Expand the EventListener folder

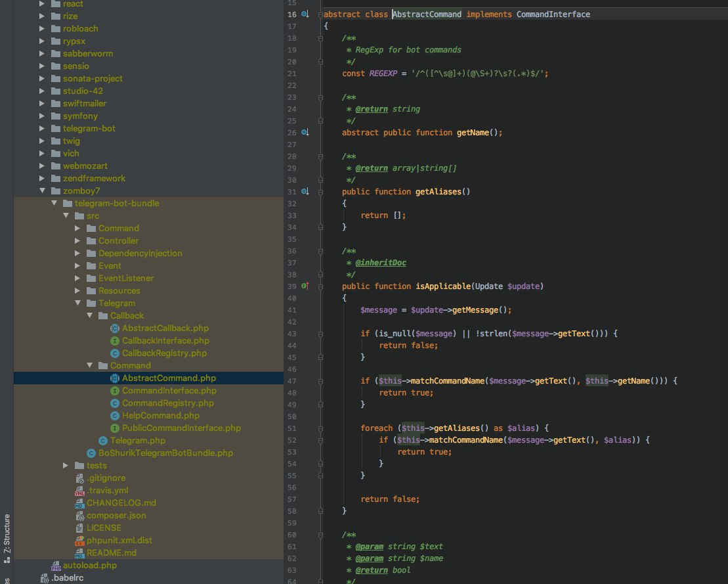pyautogui.click(x=77, y=278)
